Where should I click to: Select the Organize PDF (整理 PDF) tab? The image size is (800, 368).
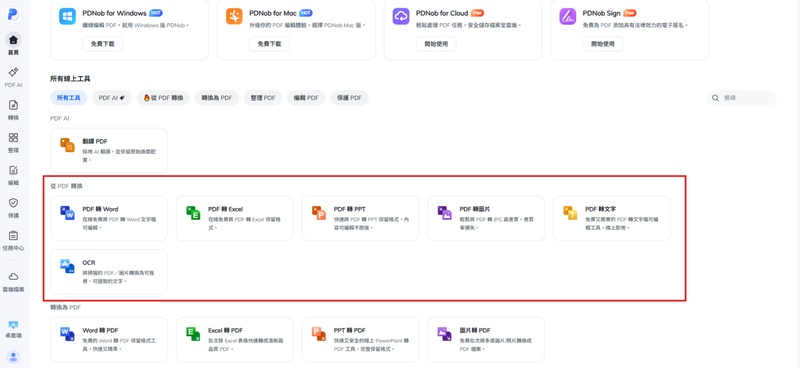click(x=263, y=98)
